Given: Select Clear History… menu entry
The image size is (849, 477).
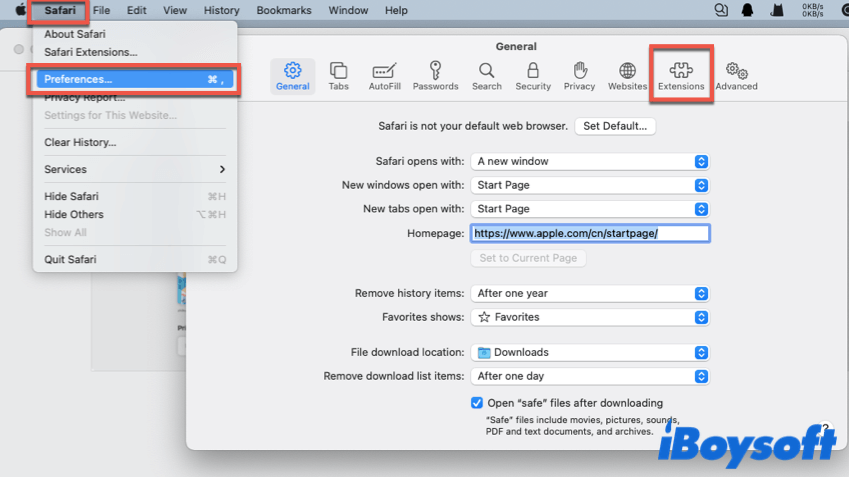Looking at the screenshot, I should 80,143.
